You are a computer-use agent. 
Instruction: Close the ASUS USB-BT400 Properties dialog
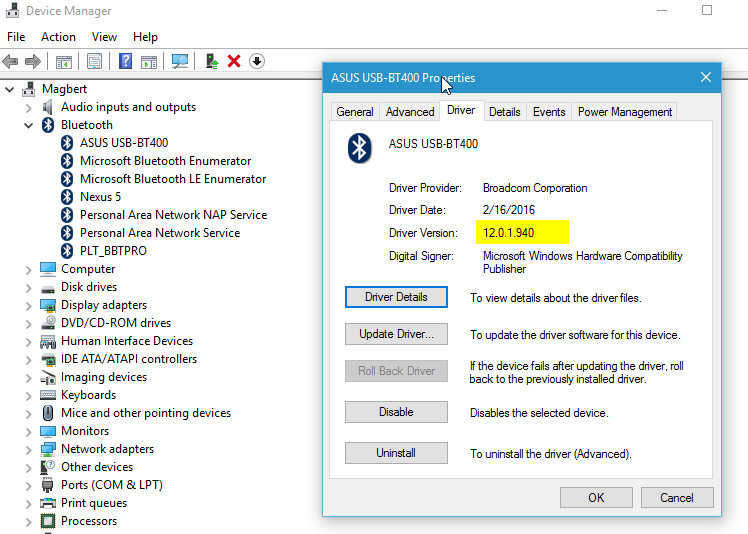[x=706, y=77]
